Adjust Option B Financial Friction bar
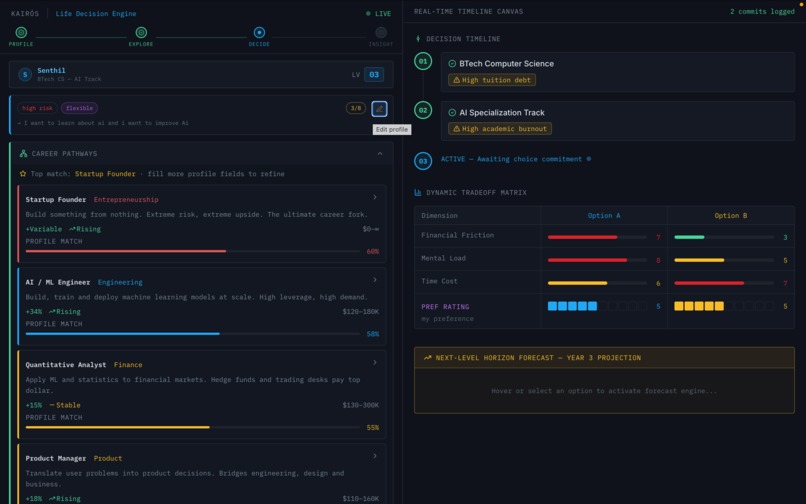The height and width of the screenshot is (504, 806). pyautogui.click(x=724, y=237)
